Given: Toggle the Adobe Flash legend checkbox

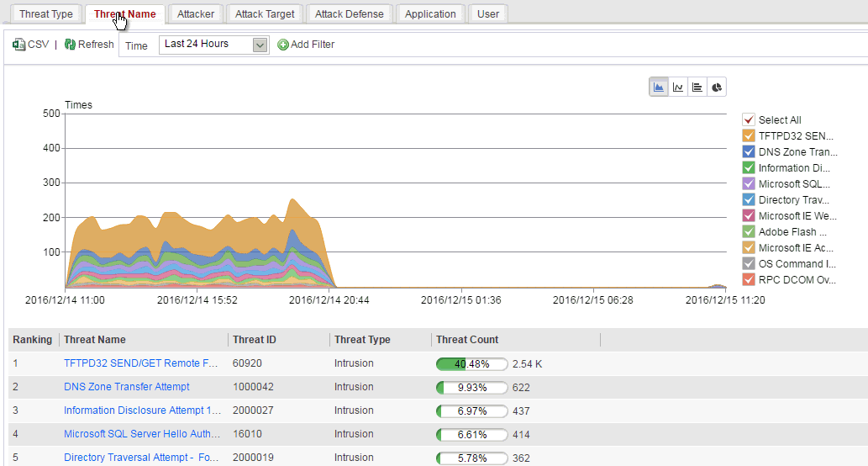Looking at the screenshot, I should pos(749,231).
